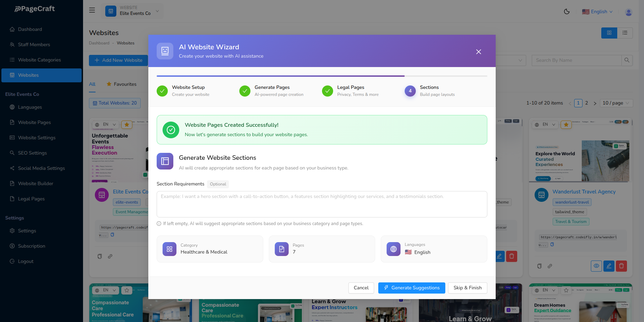Open the hamburger navigation menu

92,10
